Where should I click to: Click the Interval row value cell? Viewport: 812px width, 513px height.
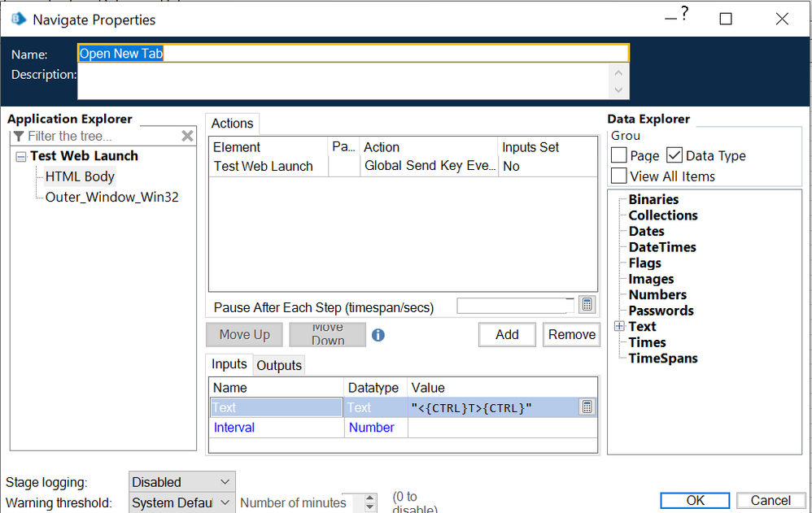502,428
